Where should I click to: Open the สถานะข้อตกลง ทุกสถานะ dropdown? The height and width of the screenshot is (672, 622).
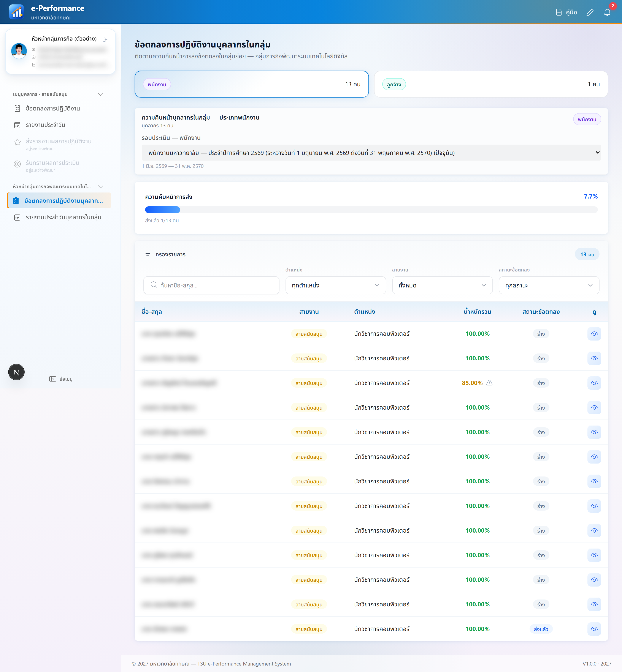549,285
